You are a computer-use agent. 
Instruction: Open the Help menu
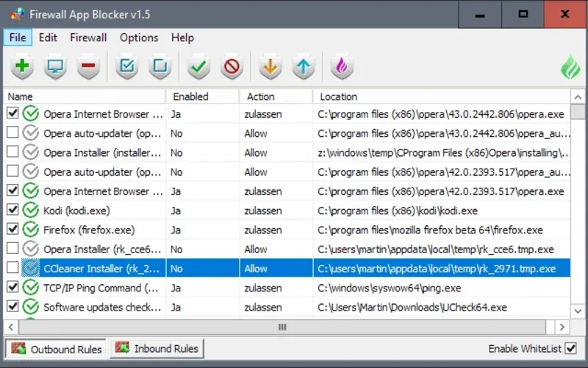[x=182, y=38]
